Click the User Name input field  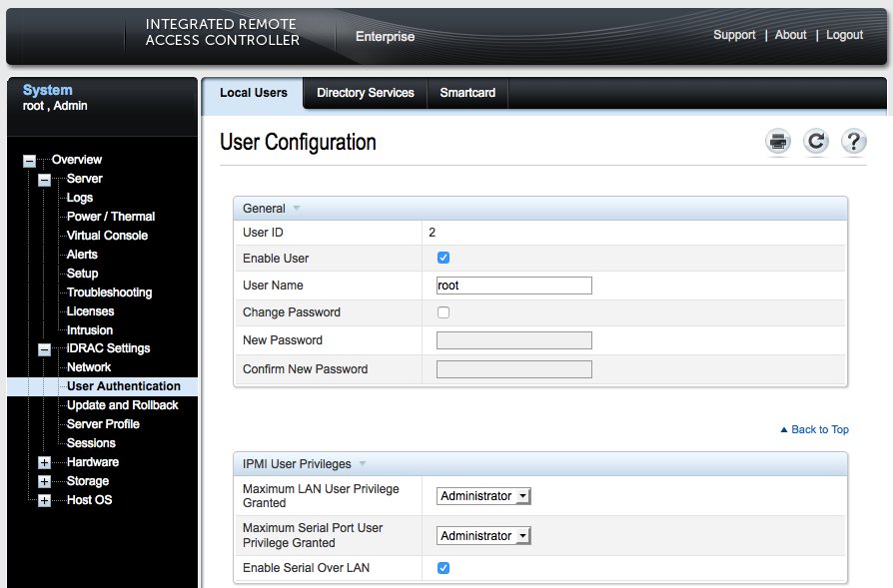(x=513, y=285)
